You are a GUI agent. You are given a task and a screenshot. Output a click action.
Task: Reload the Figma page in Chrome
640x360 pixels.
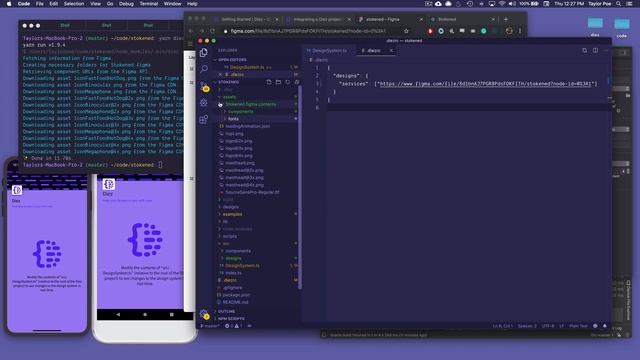(212, 31)
